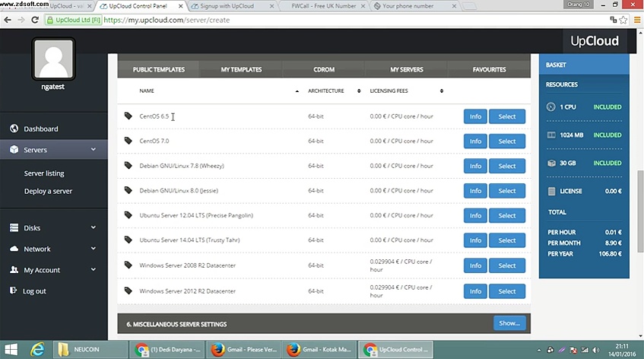Click the translate icon in address bar
Image resolution: width=644 pixels, height=359 pixels.
pyautogui.click(x=613, y=20)
